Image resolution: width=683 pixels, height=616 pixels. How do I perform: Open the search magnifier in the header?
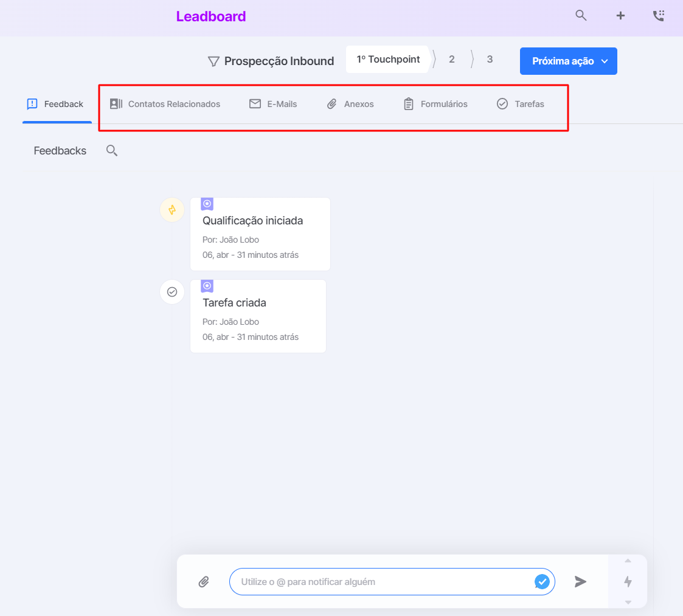(581, 16)
